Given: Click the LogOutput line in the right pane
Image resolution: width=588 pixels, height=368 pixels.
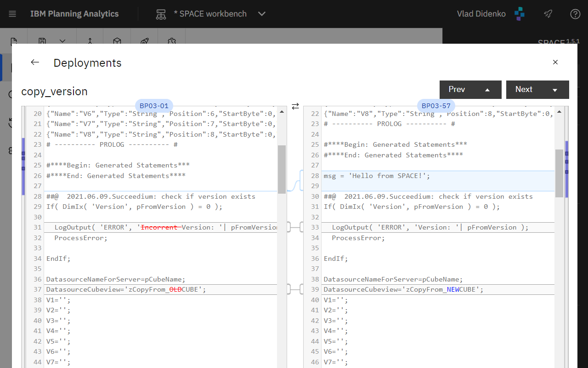Looking at the screenshot, I should pyautogui.click(x=430, y=227).
